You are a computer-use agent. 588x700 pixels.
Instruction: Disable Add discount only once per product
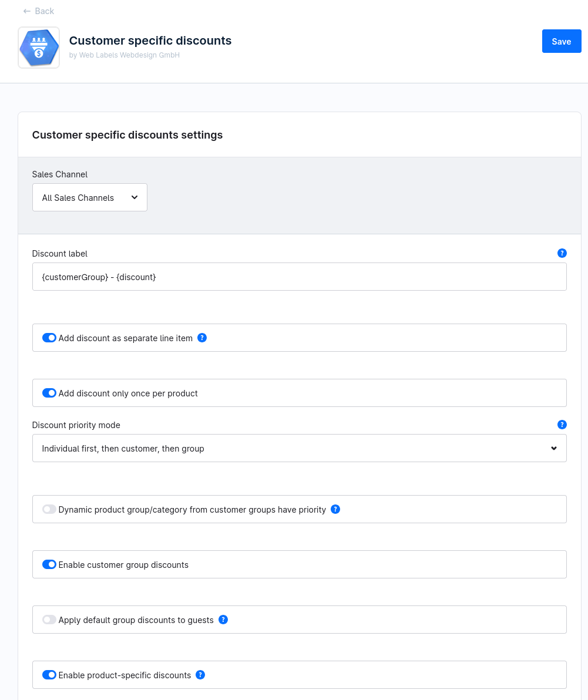pyautogui.click(x=49, y=393)
